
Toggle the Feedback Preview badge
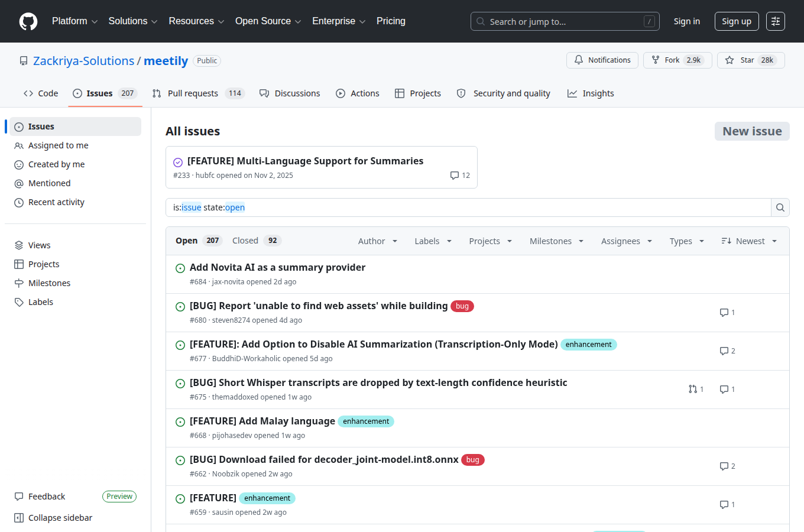pos(119,497)
